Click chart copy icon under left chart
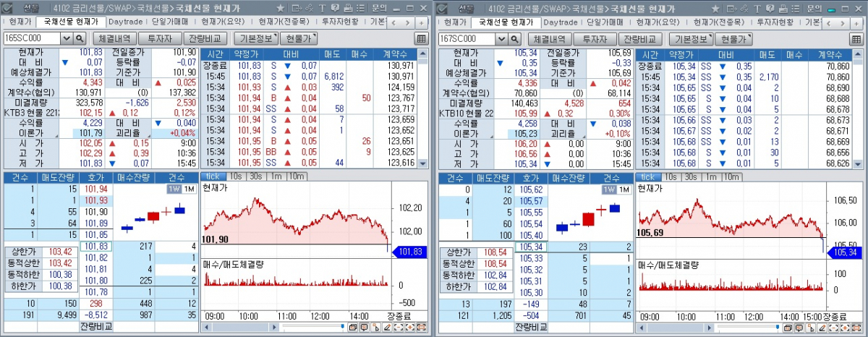The image size is (868, 337). (x=353, y=327)
